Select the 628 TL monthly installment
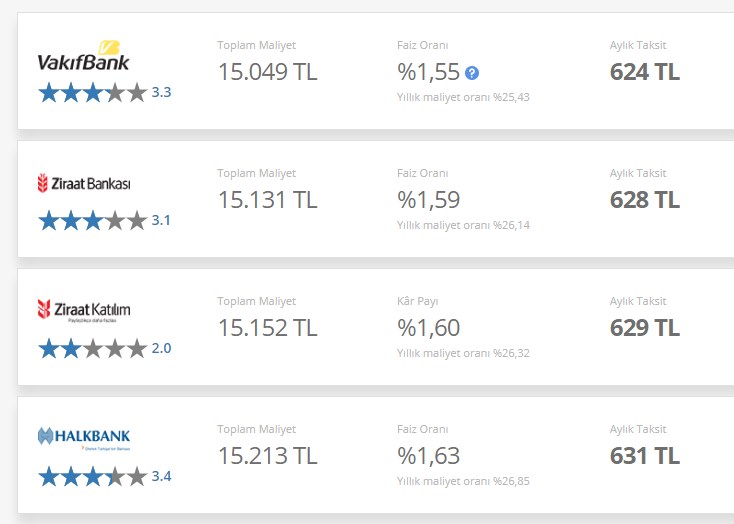The image size is (734, 524). pyautogui.click(x=645, y=200)
